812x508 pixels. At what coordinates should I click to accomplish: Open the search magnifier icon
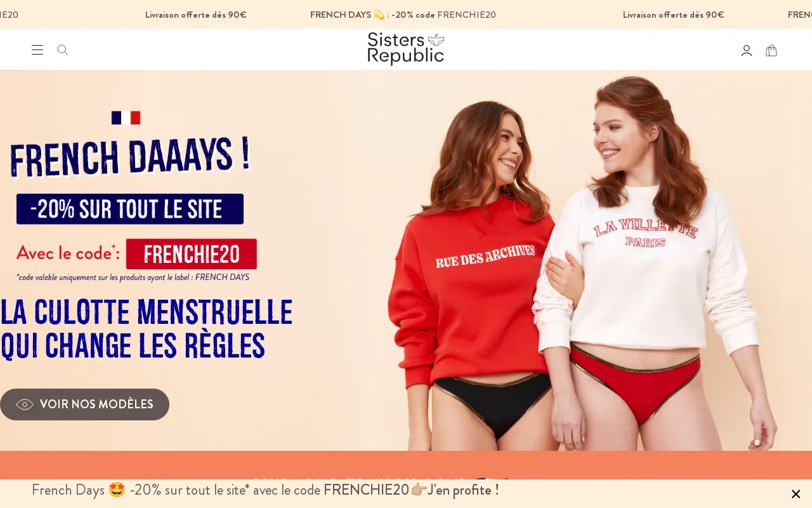pyautogui.click(x=62, y=50)
